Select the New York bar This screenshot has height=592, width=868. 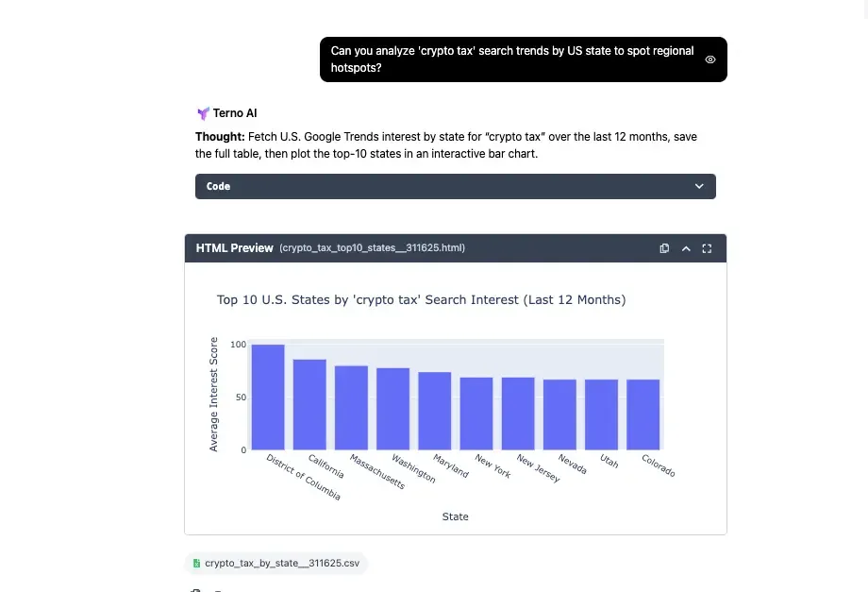click(476, 414)
